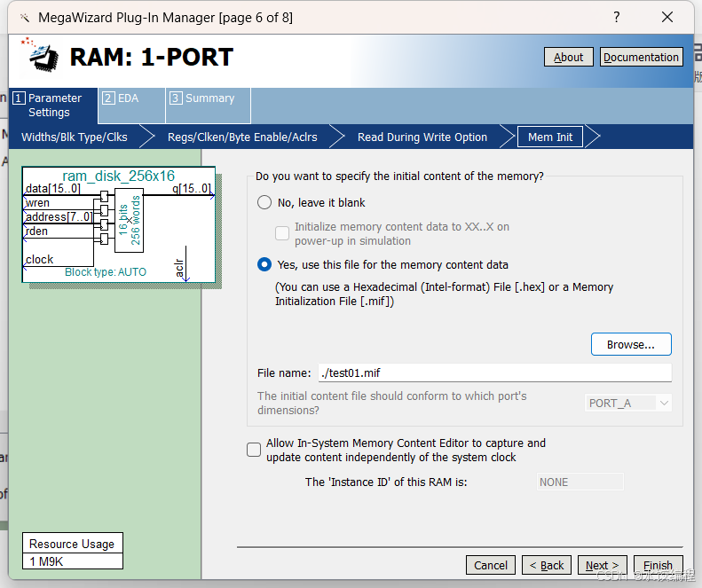Select 'Yes, use this file' radio option
The image size is (702, 588).
coord(264,264)
